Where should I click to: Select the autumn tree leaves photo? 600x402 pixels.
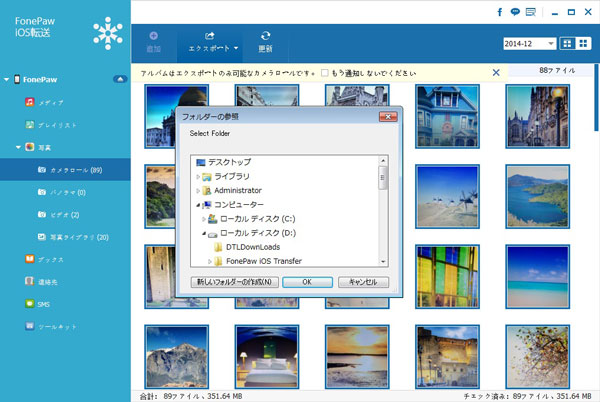click(x=537, y=357)
